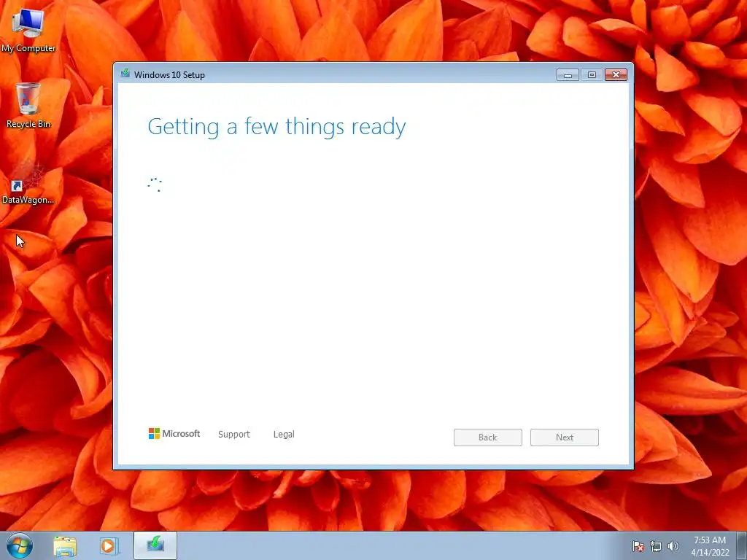The image size is (747, 560).
Task: Click the network status tray icon
Action: [x=656, y=546]
